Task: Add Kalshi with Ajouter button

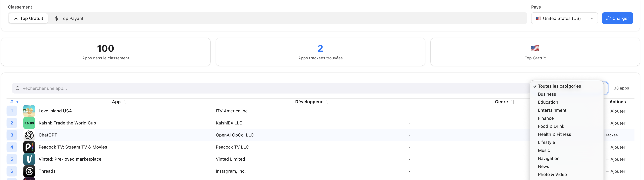Action: click(x=616, y=123)
